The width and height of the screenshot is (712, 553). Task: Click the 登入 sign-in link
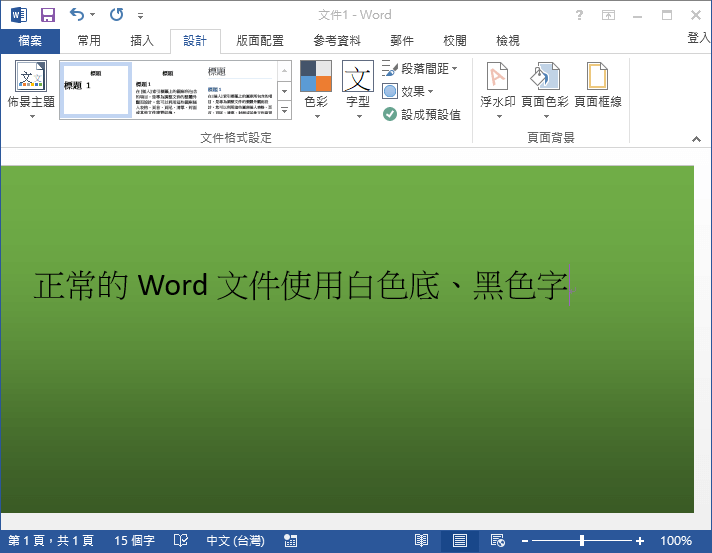[699, 38]
